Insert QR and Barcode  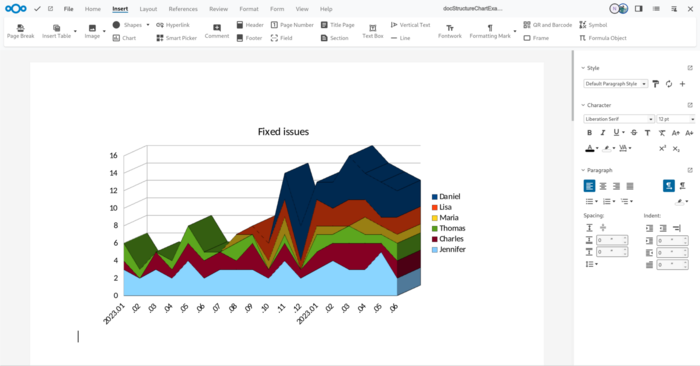(547, 25)
